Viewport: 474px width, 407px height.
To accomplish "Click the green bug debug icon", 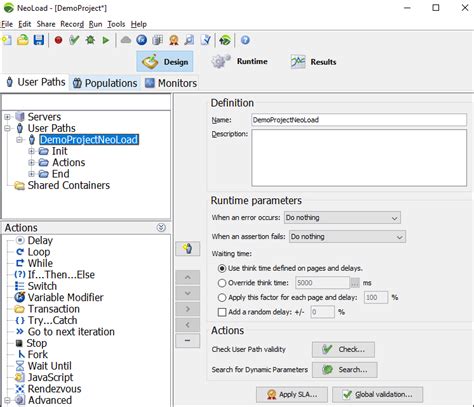I will click(x=90, y=40).
